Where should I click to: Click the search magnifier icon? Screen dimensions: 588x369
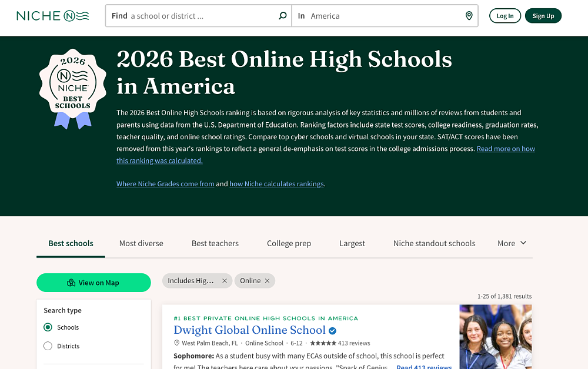click(x=283, y=16)
